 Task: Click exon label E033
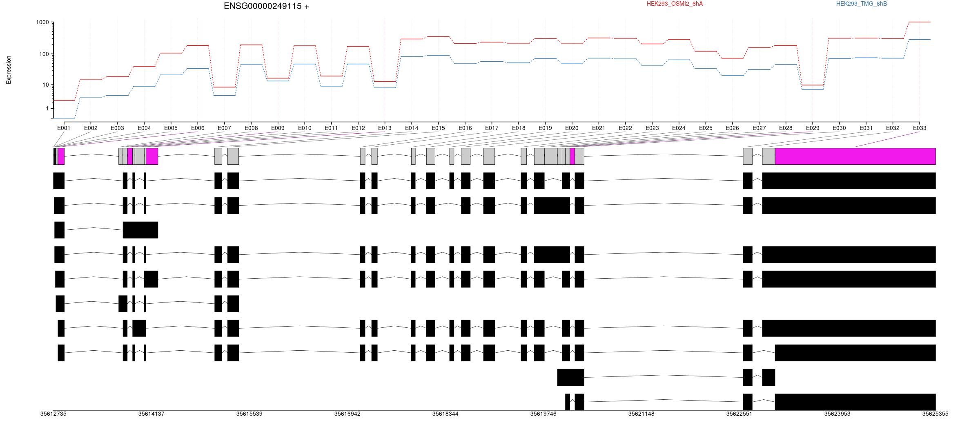coord(920,128)
